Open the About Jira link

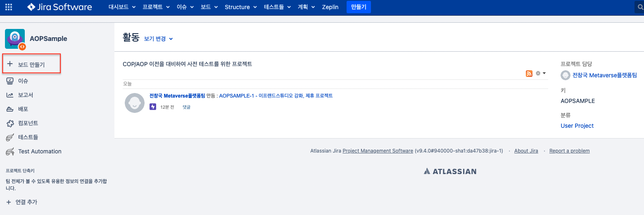(x=526, y=151)
